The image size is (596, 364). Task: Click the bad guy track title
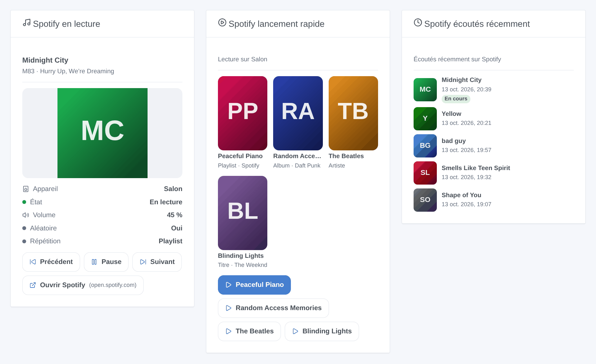(x=454, y=141)
